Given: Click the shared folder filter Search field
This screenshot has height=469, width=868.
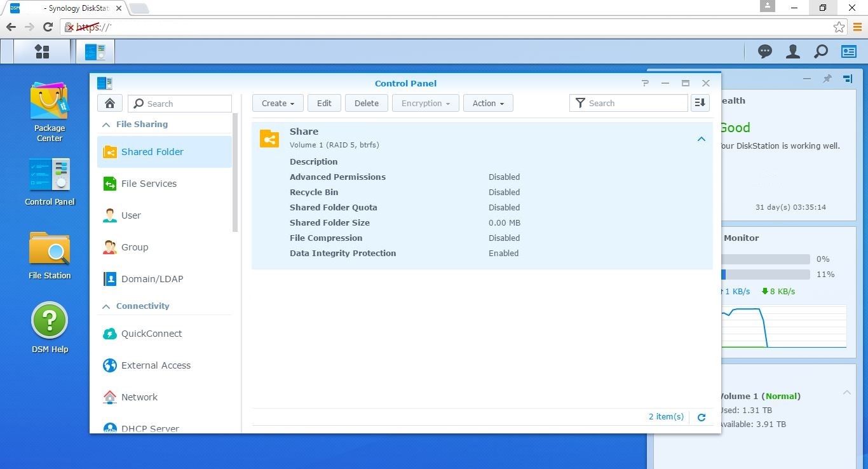Looking at the screenshot, I should coord(628,103).
